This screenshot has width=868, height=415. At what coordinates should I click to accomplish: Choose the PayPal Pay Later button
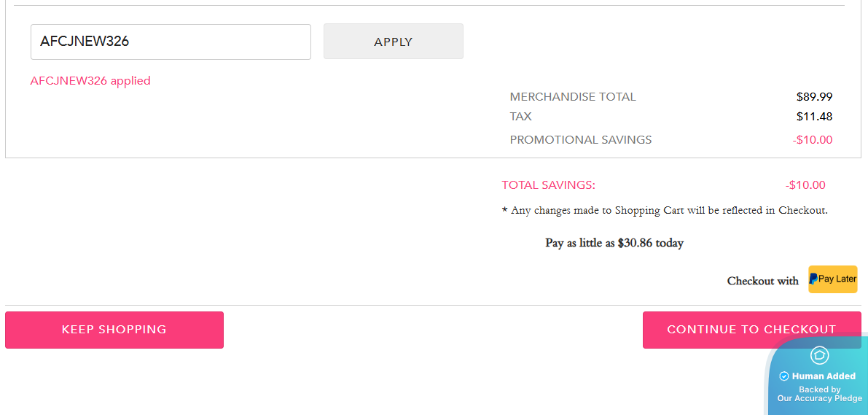(x=833, y=279)
